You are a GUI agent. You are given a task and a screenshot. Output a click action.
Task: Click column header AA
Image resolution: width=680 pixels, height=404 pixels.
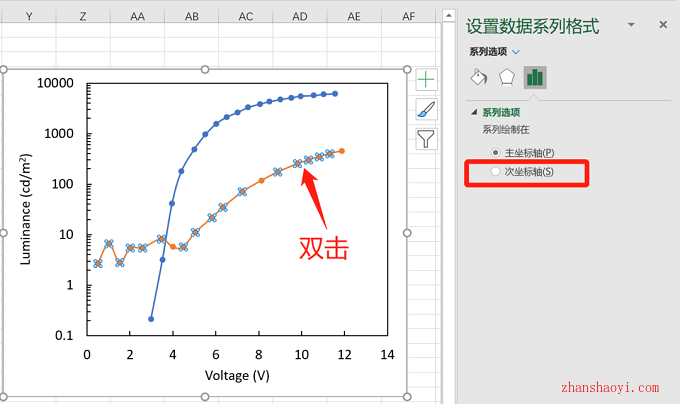137,16
